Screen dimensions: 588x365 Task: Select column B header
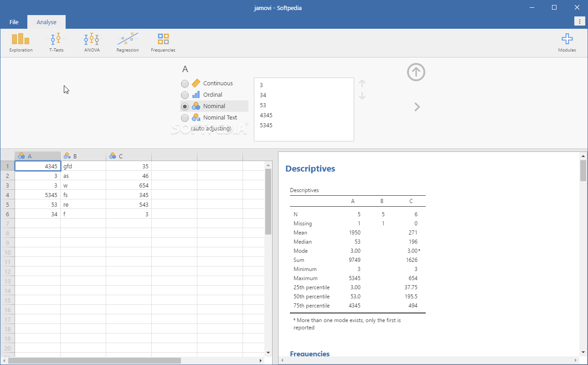[83, 156]
